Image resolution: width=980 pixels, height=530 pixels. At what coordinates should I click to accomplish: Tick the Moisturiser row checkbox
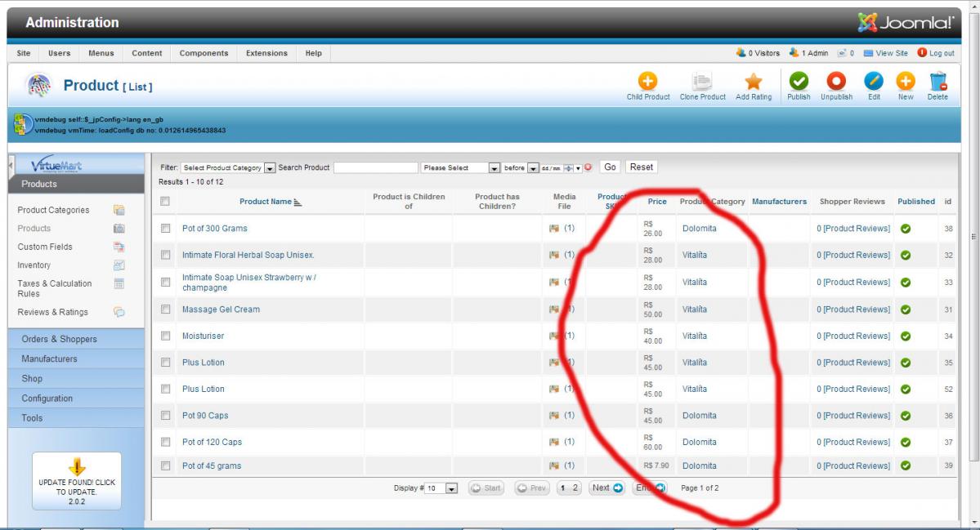click(x=166, y=336)
